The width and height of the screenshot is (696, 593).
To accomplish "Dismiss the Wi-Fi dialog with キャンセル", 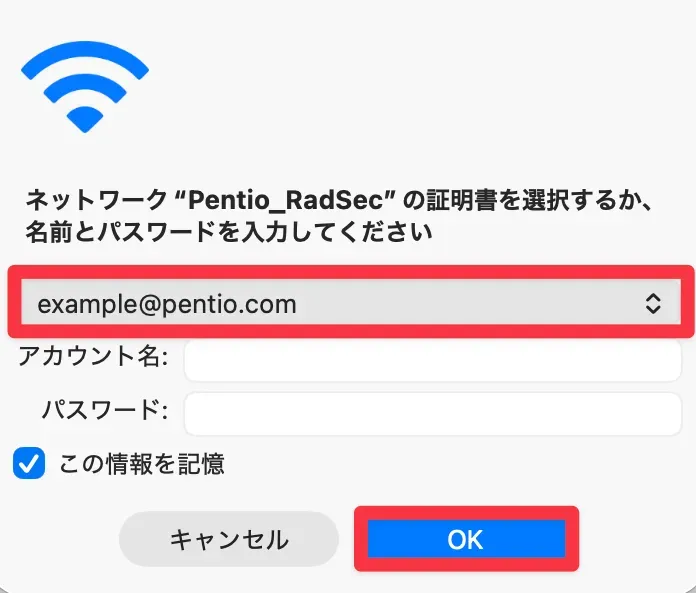I will (x=229, y=540).
